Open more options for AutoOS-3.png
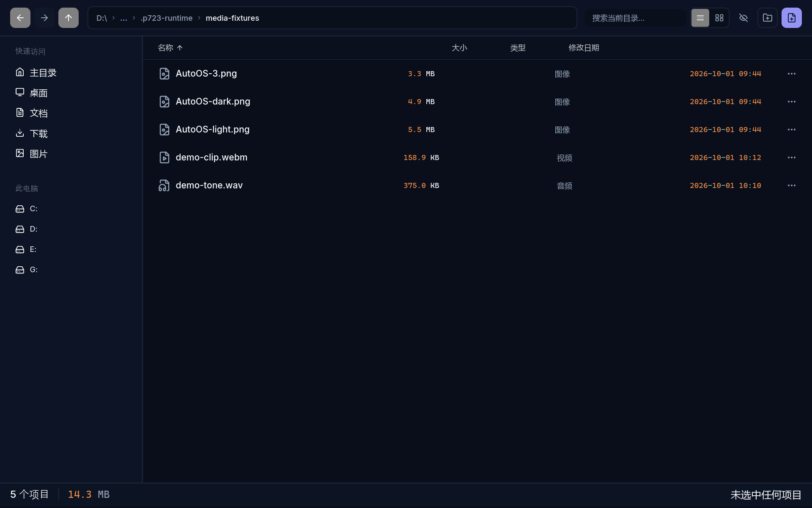The image size is (812, 508). coord(792,74)
